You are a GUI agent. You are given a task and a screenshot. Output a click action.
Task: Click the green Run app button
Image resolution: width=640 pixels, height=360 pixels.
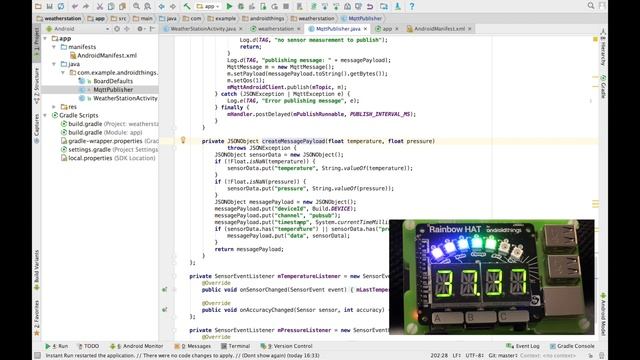229,6
